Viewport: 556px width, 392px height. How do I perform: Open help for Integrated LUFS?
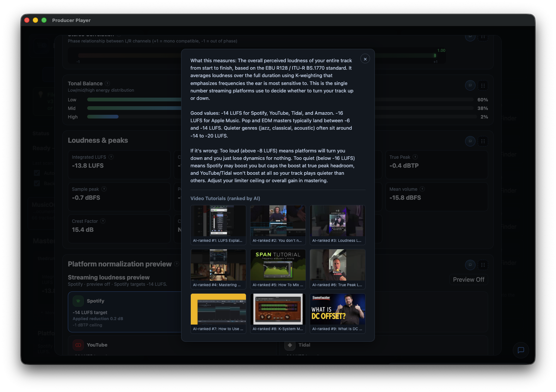tap(111, 157)
